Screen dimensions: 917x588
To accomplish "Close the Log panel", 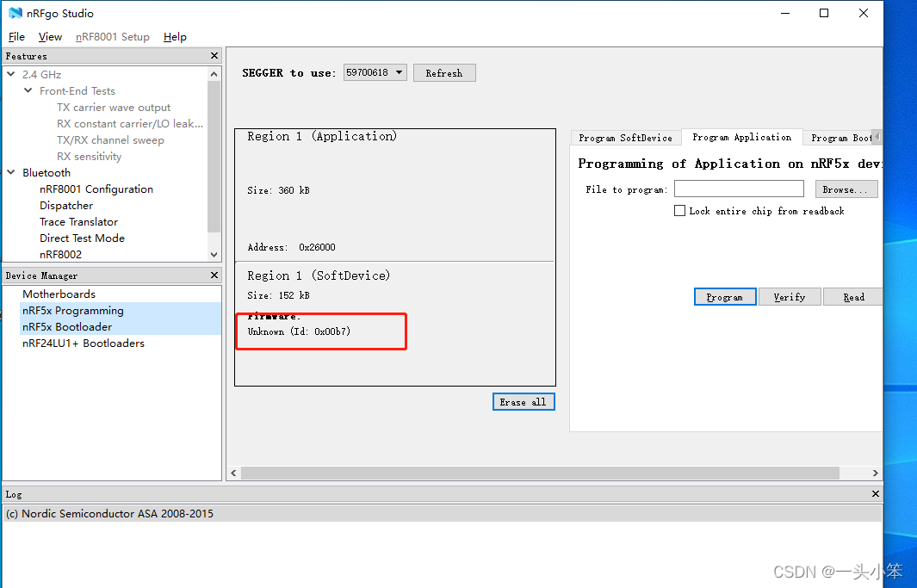I will [x=876, y=494].
